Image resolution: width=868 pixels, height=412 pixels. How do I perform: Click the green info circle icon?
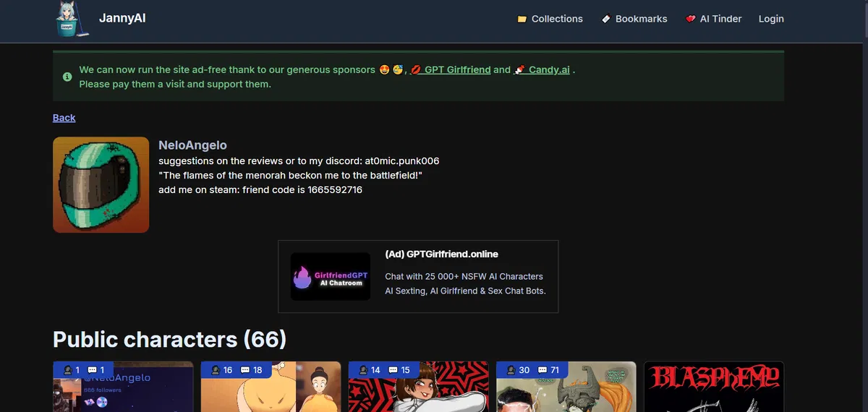pyautogui.click(x=67, y=77)
